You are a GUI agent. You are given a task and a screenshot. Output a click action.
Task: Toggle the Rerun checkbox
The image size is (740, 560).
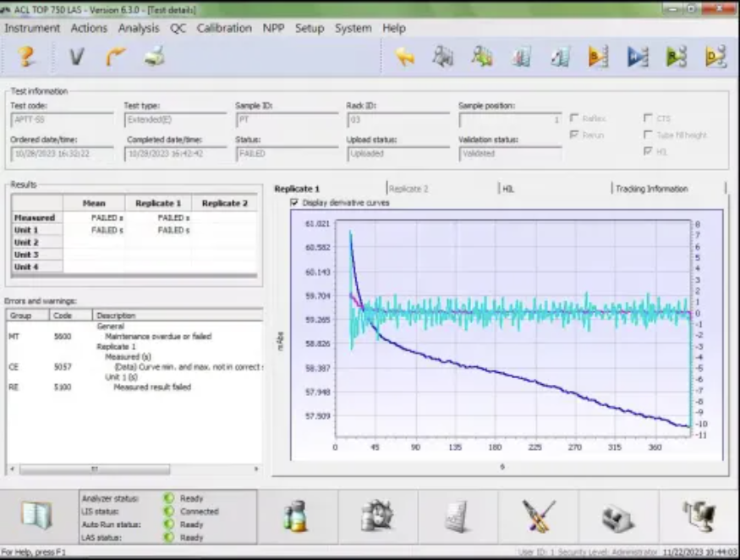tap(574, 135)
